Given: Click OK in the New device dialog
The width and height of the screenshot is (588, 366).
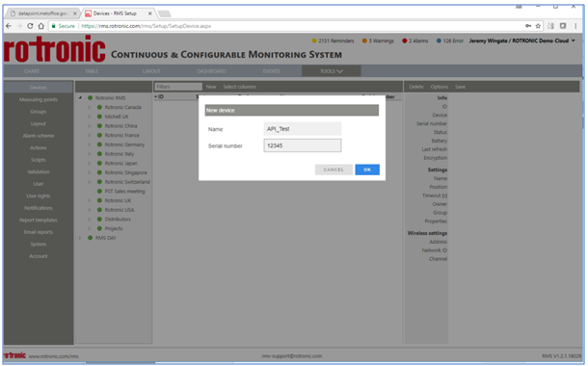Looking at the screenshot, I should (367, 170).
